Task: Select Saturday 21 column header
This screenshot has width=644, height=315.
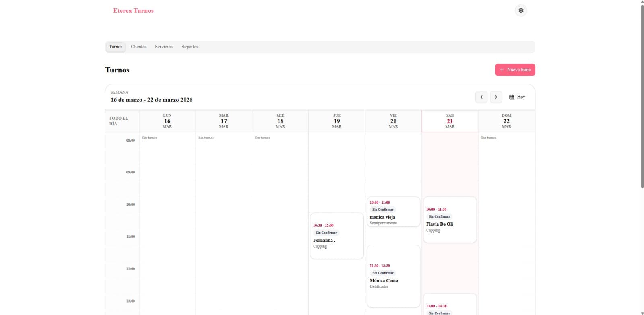Action: 450,121
